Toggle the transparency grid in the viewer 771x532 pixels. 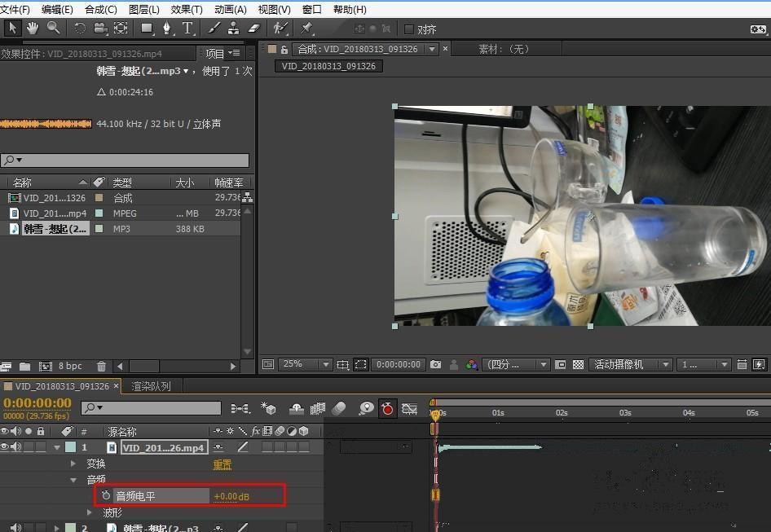[579, 364]
